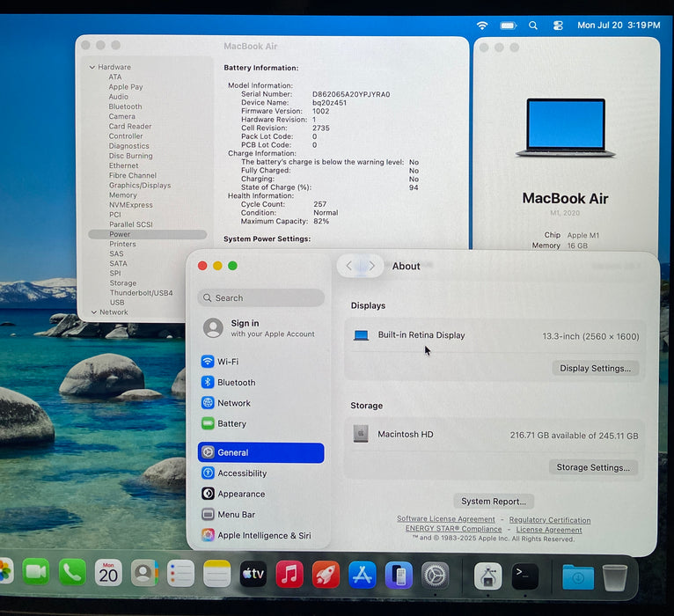Select Graphics/Displays in System Report sidebar

(x=140, y=186)
